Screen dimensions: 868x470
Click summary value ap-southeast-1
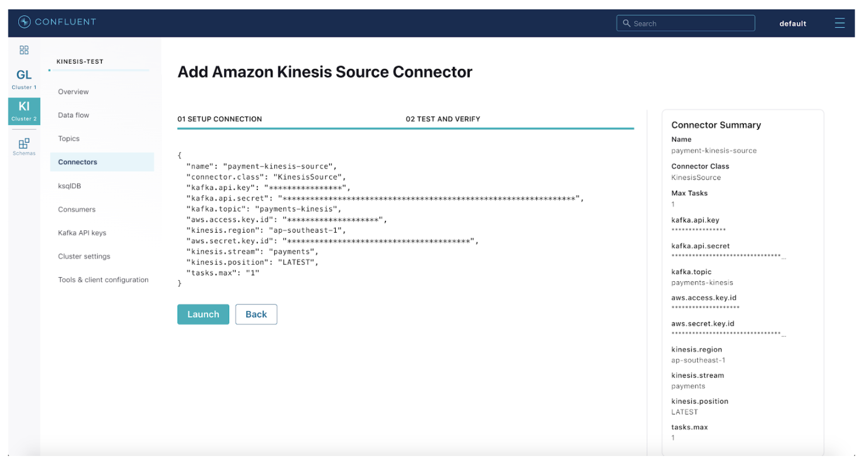(x=698, y=360)
